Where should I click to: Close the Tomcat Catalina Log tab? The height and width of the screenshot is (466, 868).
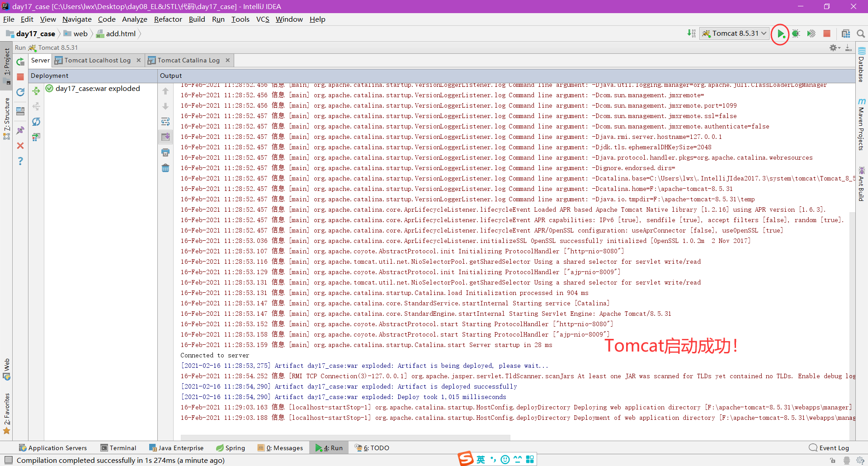click(x=228, y=60)
